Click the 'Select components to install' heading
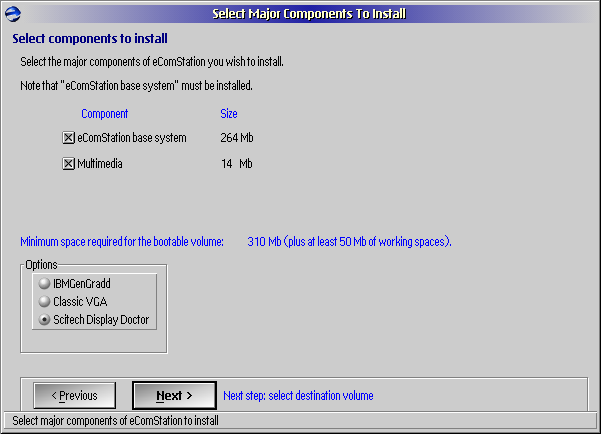The height and width of the screenshot is (434, 601). coord(90,38)
